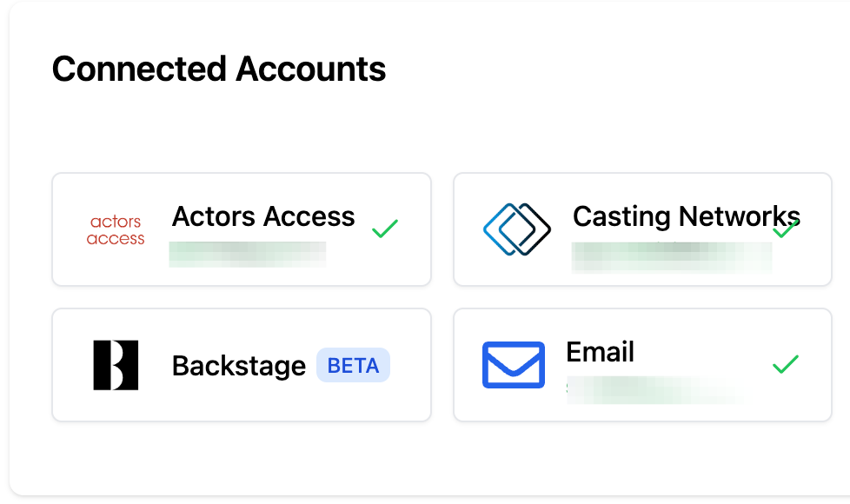Click the Email green checkmark
The image size is (850, 504).
point(786,365)
